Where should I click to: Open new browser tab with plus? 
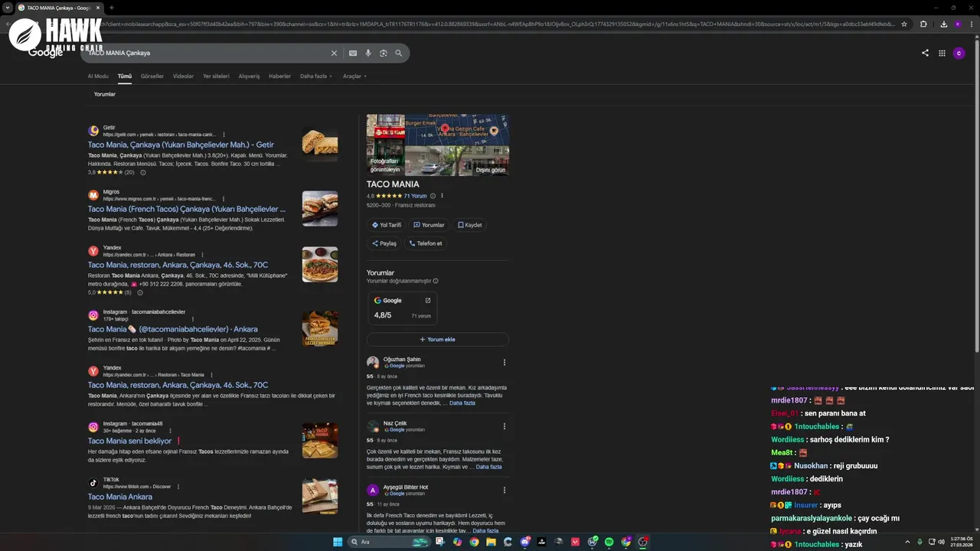click(x=112, y=8)
